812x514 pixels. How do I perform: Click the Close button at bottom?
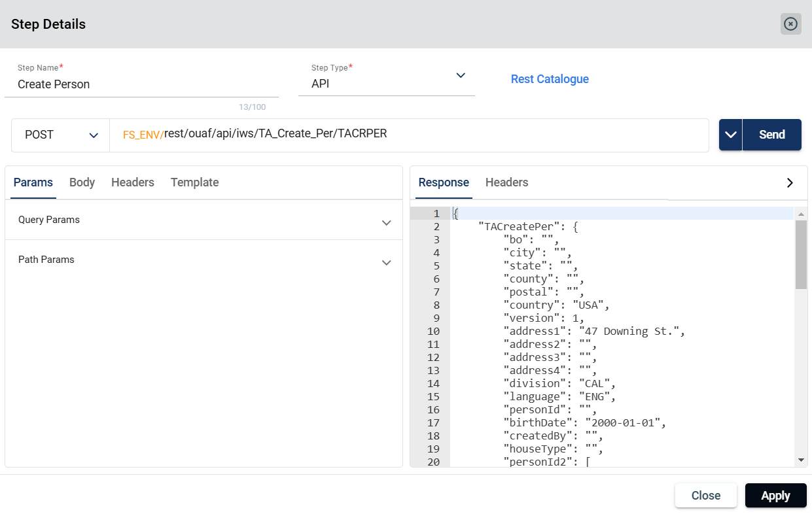[705, 496]
